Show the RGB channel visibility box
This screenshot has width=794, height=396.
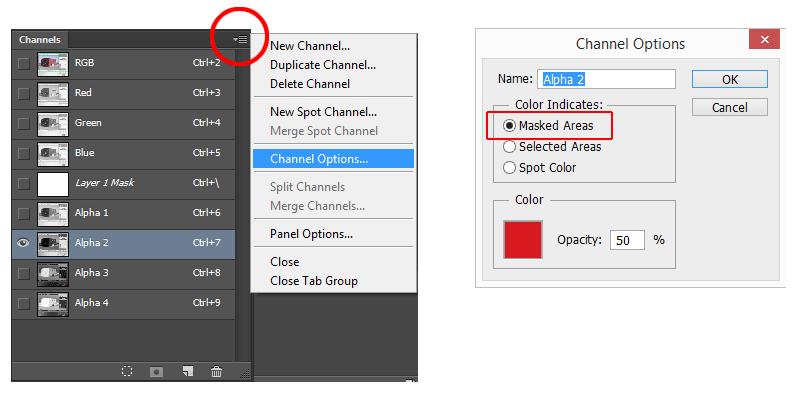coord(24,64)
